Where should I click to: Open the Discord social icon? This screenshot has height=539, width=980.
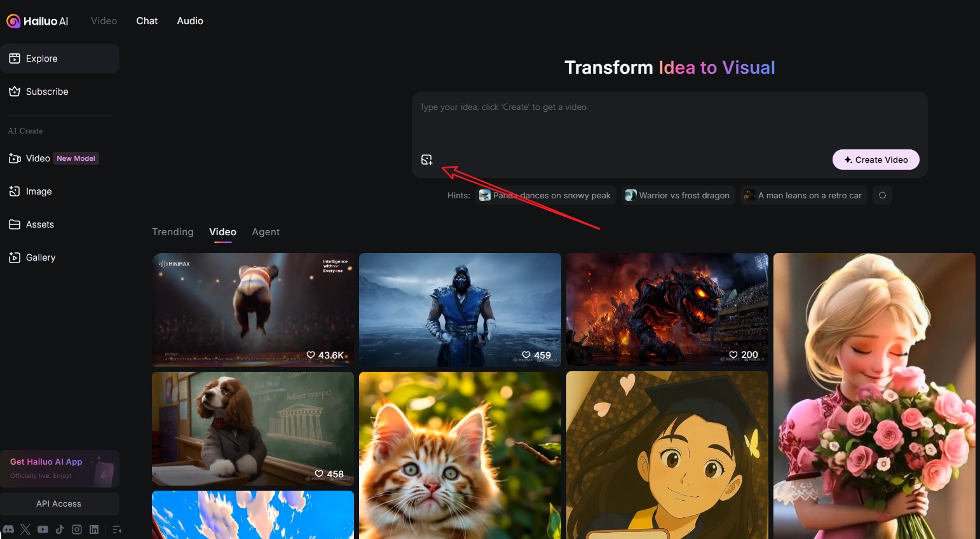pyautogui.click(x=8, y=529)
